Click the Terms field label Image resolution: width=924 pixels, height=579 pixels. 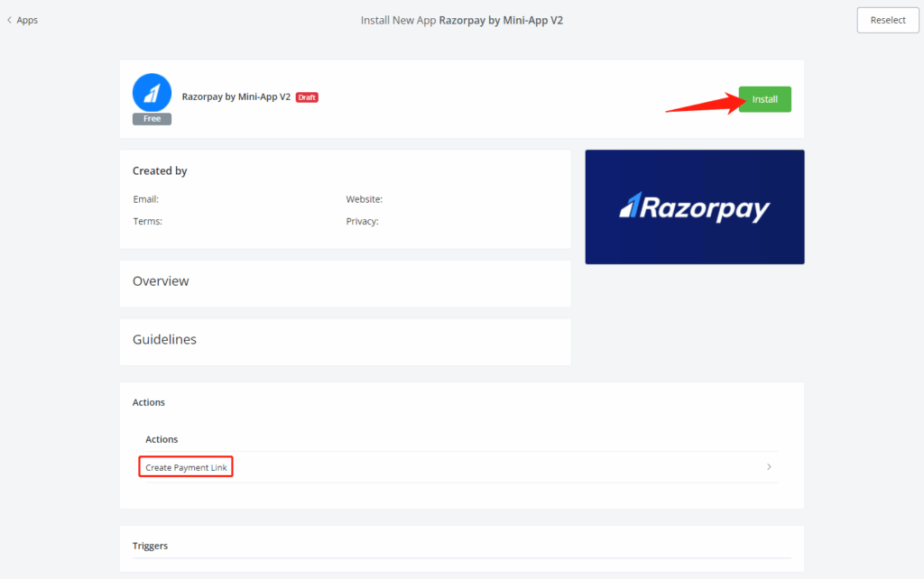point(147,221)
